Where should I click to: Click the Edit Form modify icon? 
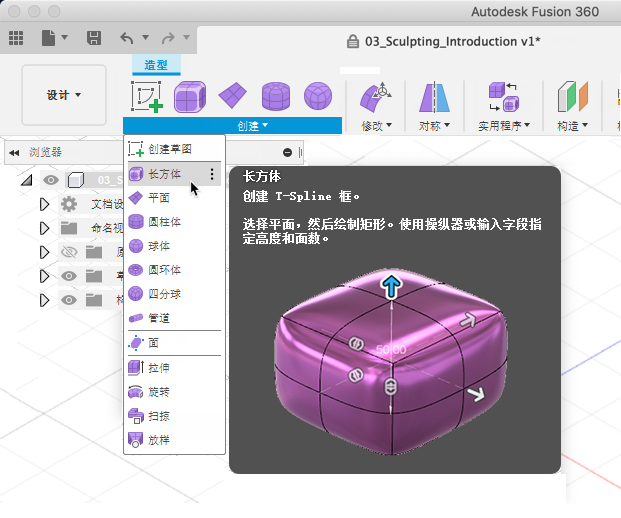pyautogui.click(x=375, y=97)
